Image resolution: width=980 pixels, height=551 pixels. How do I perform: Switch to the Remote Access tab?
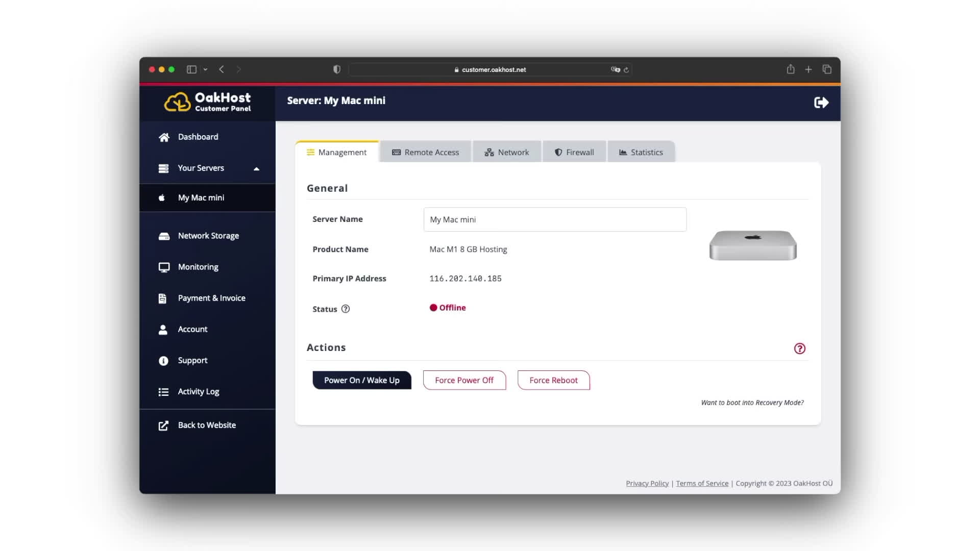point(426,152)
